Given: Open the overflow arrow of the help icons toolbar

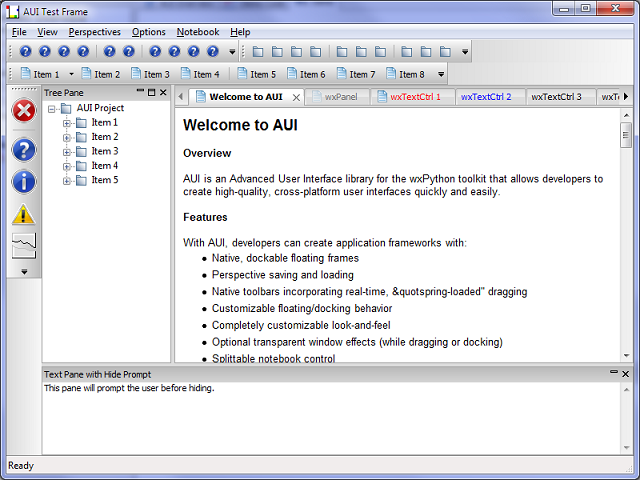Looking at the screenshot, I should [x=232, y=52].
